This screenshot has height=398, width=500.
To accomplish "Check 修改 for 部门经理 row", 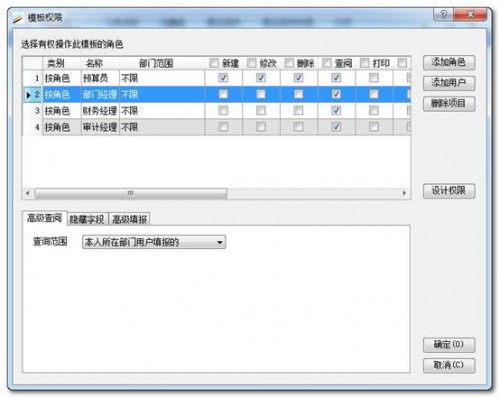I will tap(261, 94).
